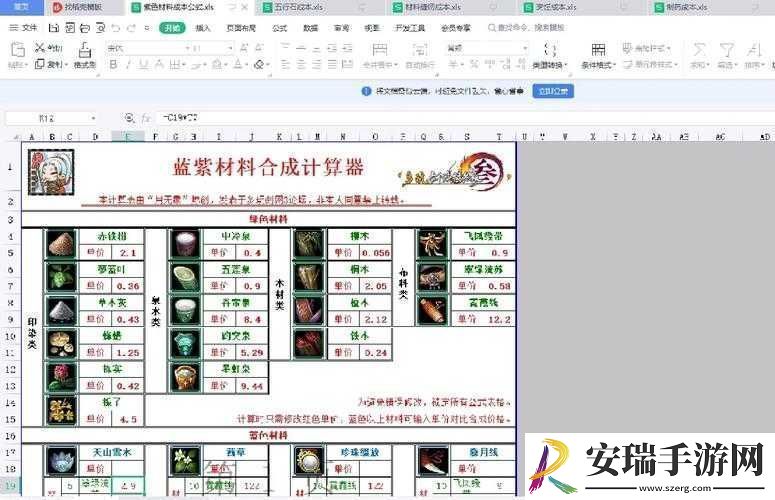Screen dimensions: 775x500
Task: Switch to the 插入 ribbon tab
Action: point(203,28)
